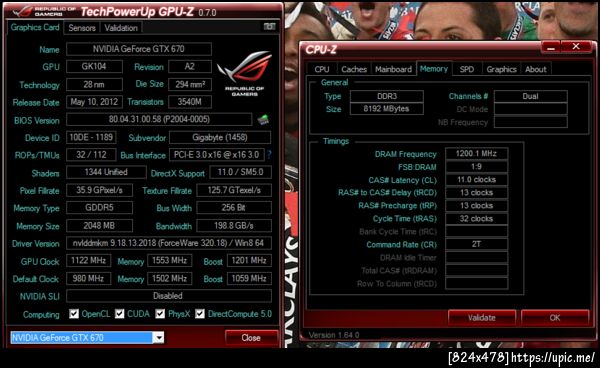600x368 pixels.
Task: Click the 1344 Unified Shaders value
Action: pos(106,172)
